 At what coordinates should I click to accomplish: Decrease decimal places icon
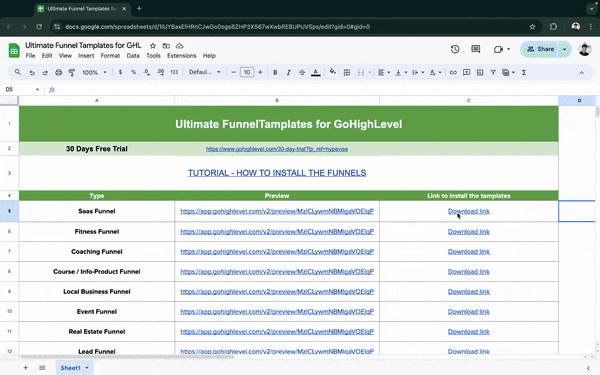coord(147,72)
